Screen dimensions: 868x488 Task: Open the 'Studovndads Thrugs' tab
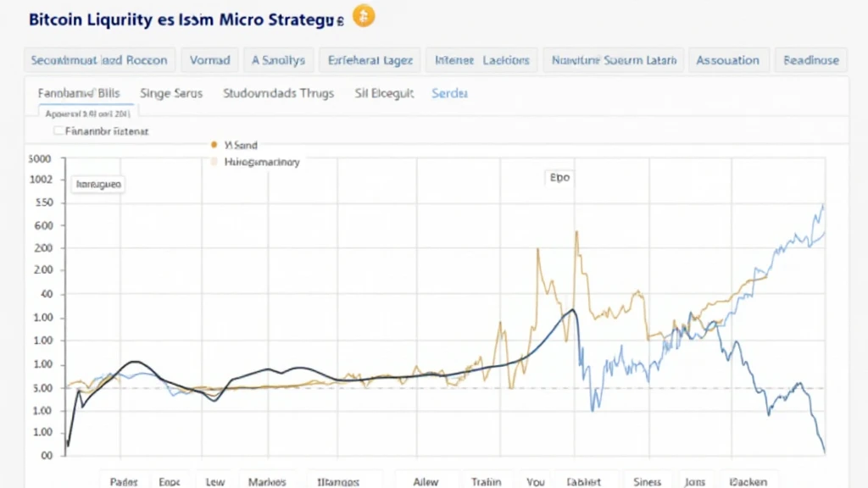[x=278, y=93]
